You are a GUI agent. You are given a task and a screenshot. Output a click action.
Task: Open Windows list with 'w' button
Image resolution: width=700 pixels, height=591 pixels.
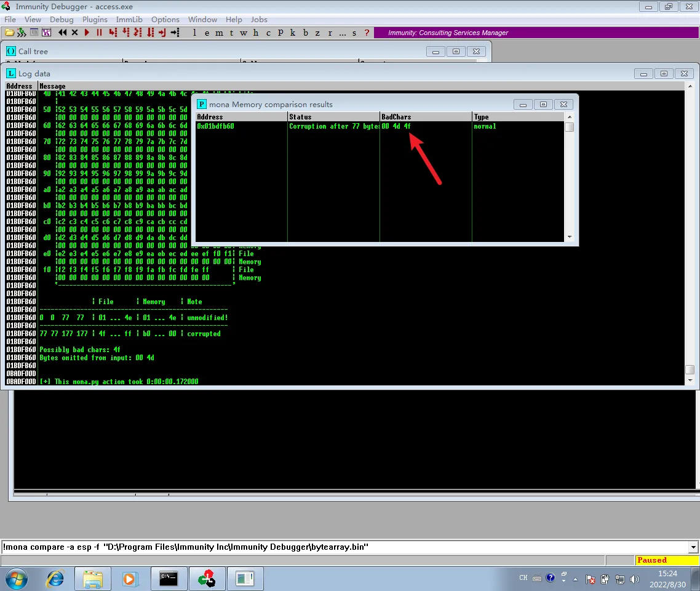pos(244,33)
